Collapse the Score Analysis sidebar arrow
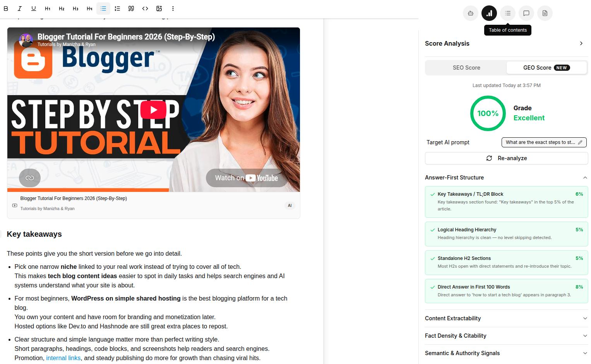 [581, 43]
